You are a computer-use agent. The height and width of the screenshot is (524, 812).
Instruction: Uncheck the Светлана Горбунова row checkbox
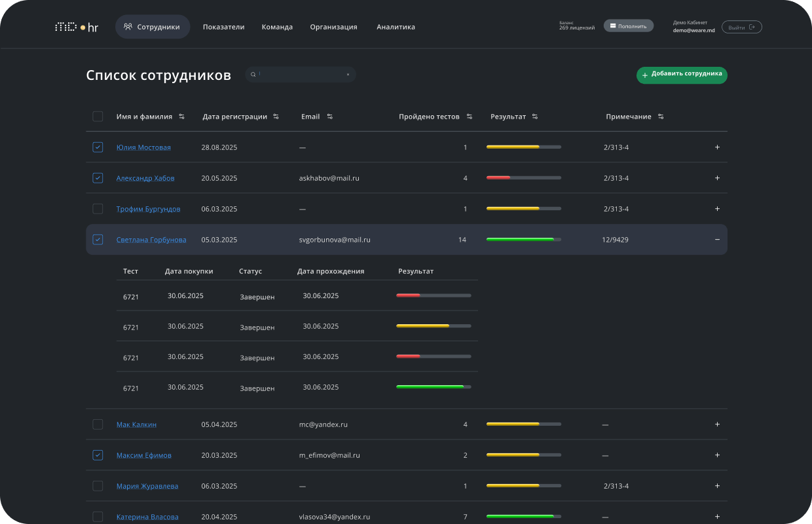pos(98,240)
